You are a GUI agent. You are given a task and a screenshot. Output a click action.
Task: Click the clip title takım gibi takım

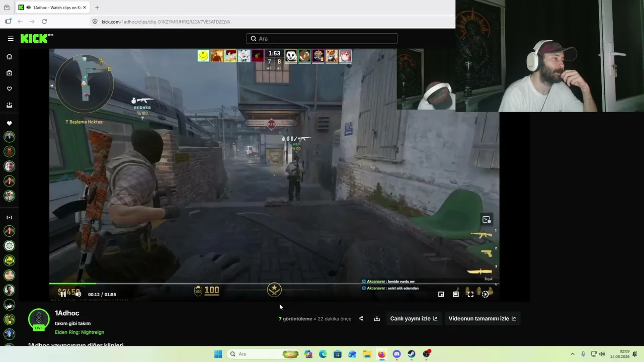point(73,323)
